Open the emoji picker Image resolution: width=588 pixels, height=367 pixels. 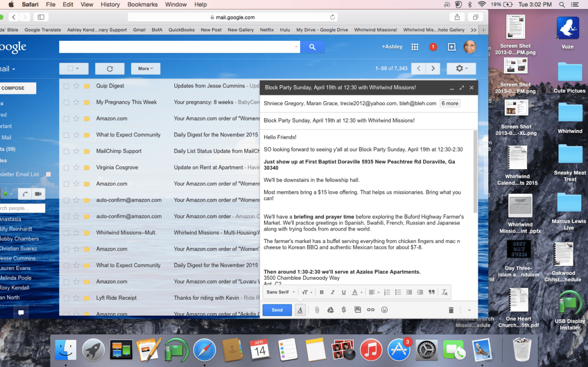click(384, 309)
